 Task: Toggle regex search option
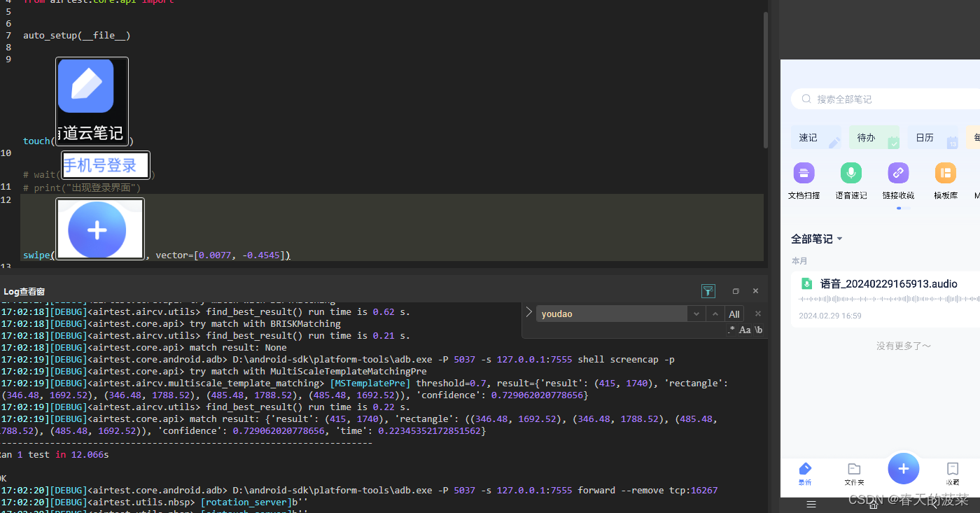pyautogui.click(x=732, y=330)
